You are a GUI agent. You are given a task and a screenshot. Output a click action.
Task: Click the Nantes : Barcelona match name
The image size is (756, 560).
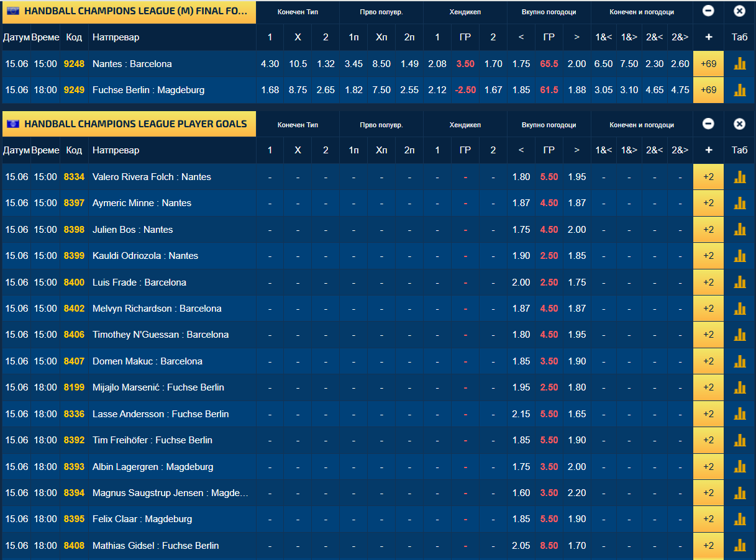(132, 64)
